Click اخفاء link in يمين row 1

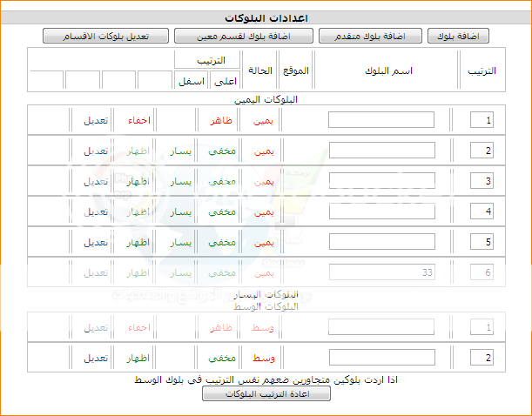[x=139, y=121]
